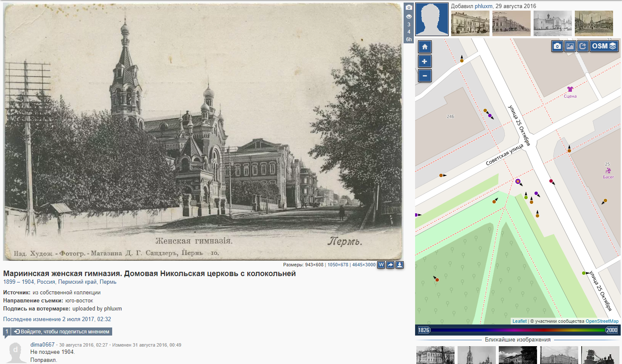This screenshot has width=622, height=364.
Task: Click the share arrow icon on map
Action: click(x=583, y=46)
